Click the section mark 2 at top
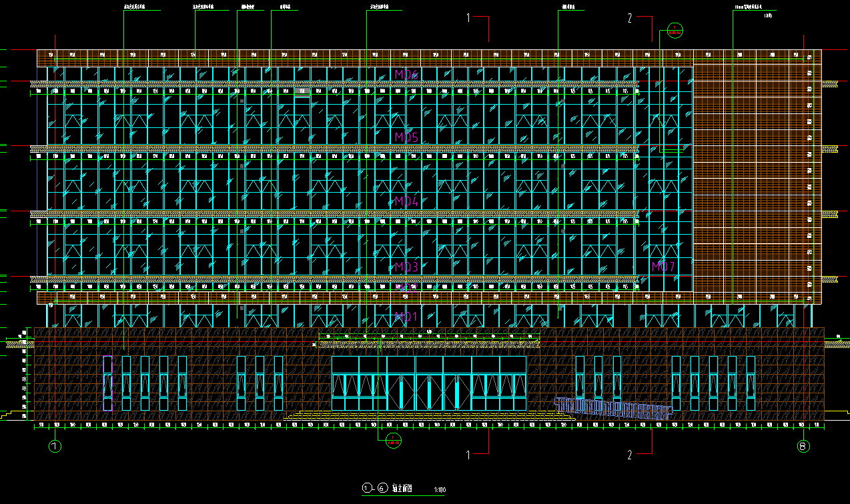 tap(630, 18)
